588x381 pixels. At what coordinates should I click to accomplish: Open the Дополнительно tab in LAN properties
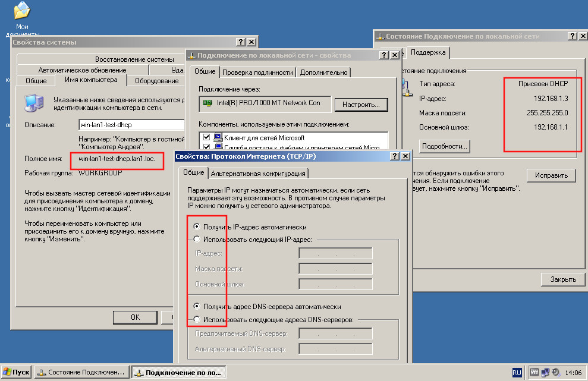pyautogui.click(x=323, y=73)
